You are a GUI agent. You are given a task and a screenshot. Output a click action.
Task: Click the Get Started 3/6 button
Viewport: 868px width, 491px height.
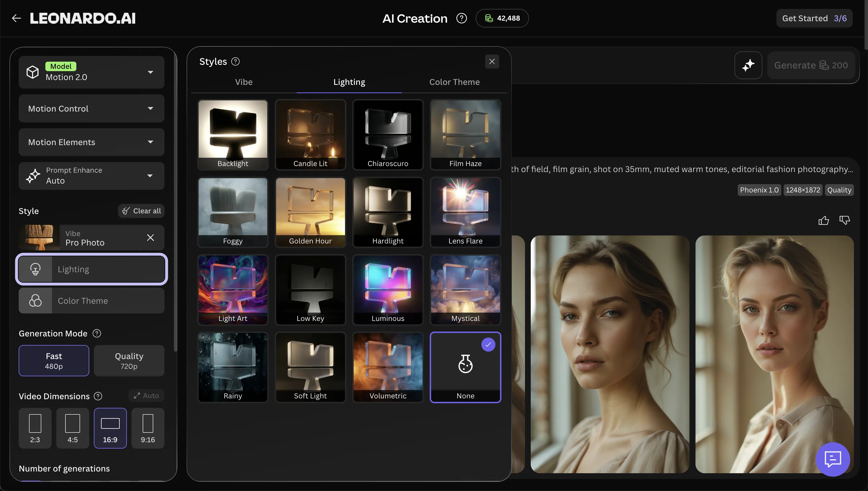pyautogui.click(x=814, y=18)
